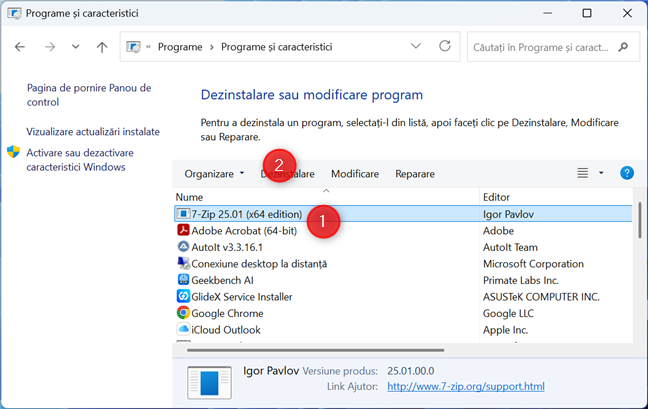Refresh the programs list
This screenshot has height=409, width=648.
[445, 46]
